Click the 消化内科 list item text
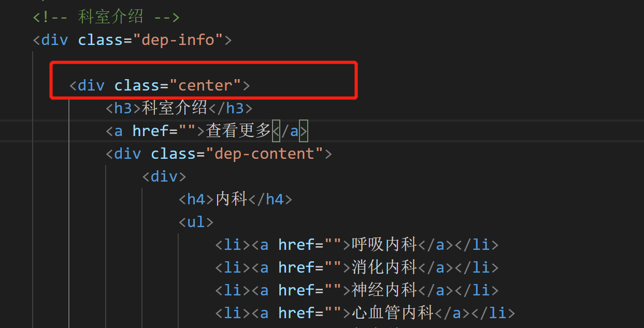644x328 pixels. pos(384,267)
